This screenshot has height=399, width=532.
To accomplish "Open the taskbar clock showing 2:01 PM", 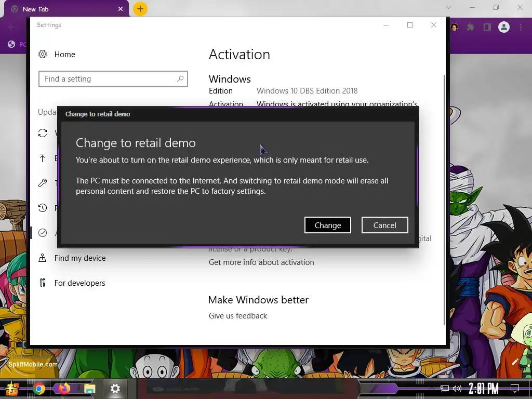I will click(x=484, y=389).
